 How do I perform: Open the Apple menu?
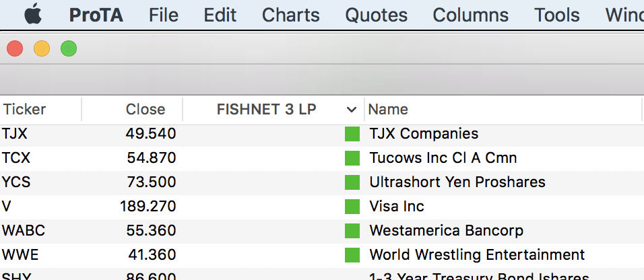[33, 15]
